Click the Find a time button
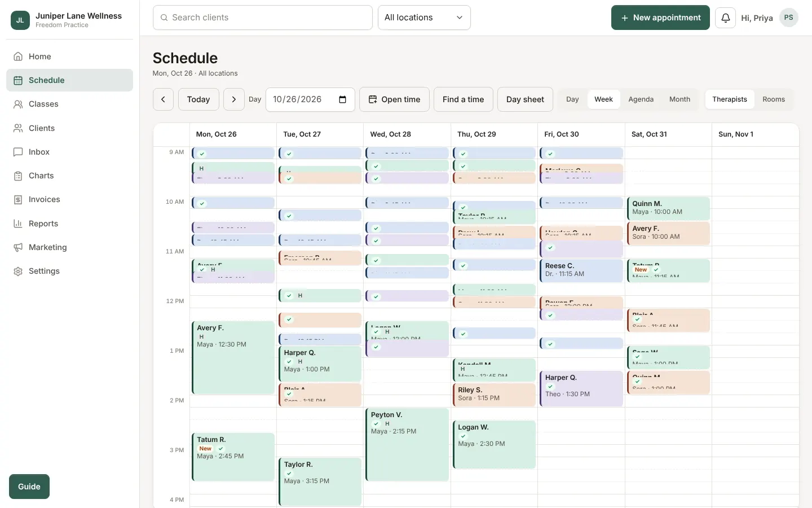The width and height of the screenshot is (812, 508). pos(464,99)
